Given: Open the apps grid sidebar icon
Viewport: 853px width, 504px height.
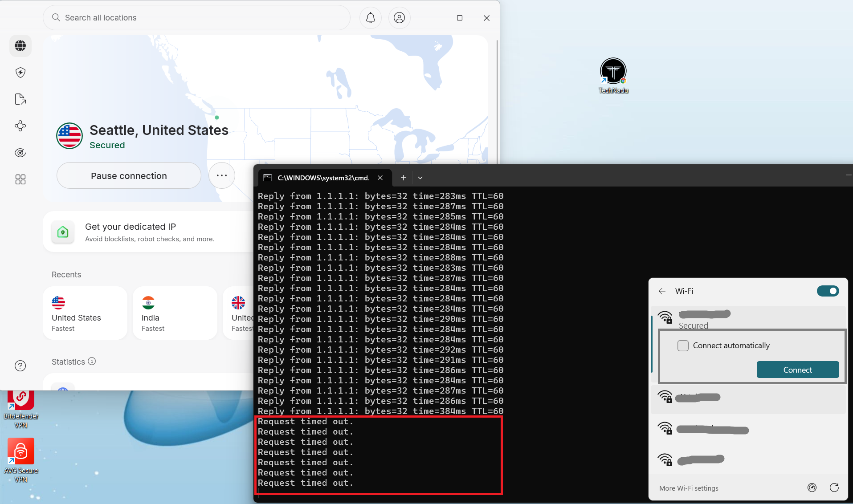Looking at the screenshot, I should click(20, 179).
